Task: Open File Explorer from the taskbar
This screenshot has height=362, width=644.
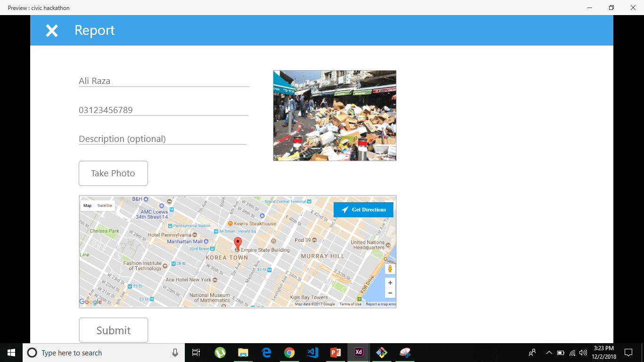Action: click(243, 353)
